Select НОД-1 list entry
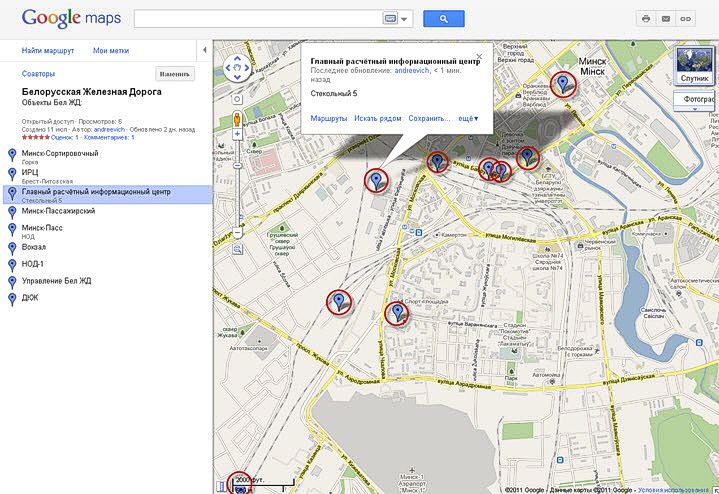This screenshot has height=494, width=719. (x=33, y=264)
